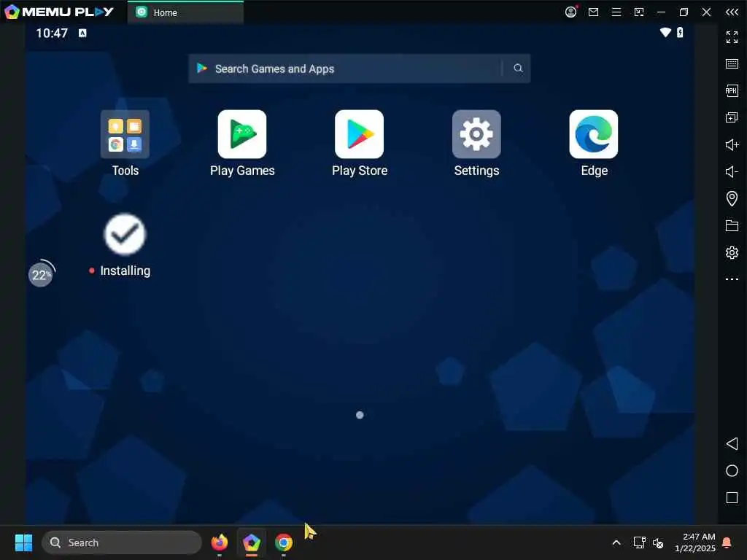
Task: Click the Windows taskbar Search box
Action: [122, 542]
